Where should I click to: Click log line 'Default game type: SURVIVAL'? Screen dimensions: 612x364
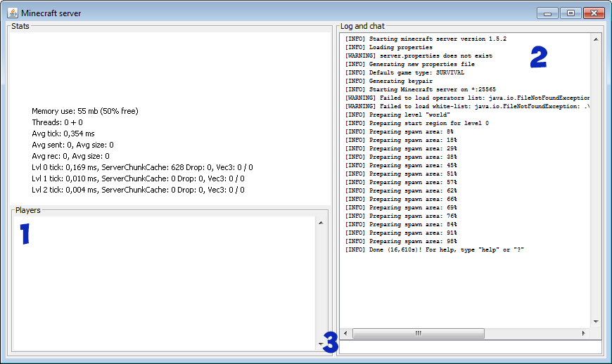click(x=404, y=73)
